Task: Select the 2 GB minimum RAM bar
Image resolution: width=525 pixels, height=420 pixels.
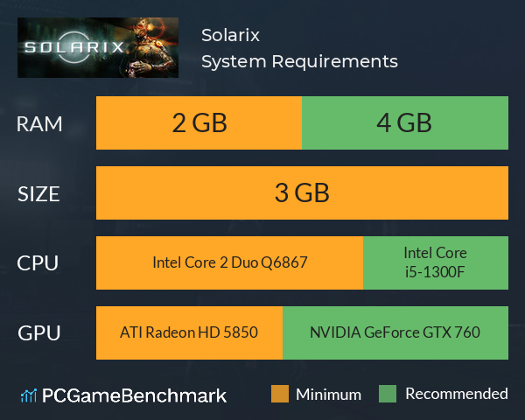Action: pyautogui.click(x=199, y=122)
